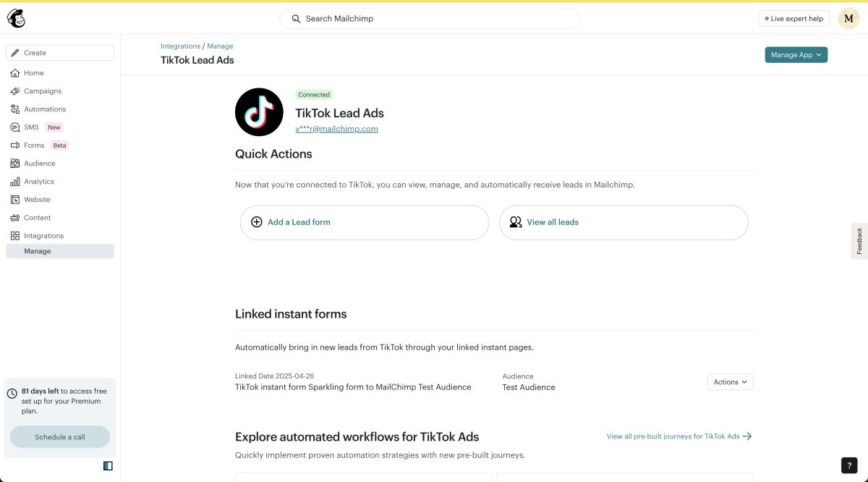Click the Home house icon
Screen dimensions: 868x482
15,73
